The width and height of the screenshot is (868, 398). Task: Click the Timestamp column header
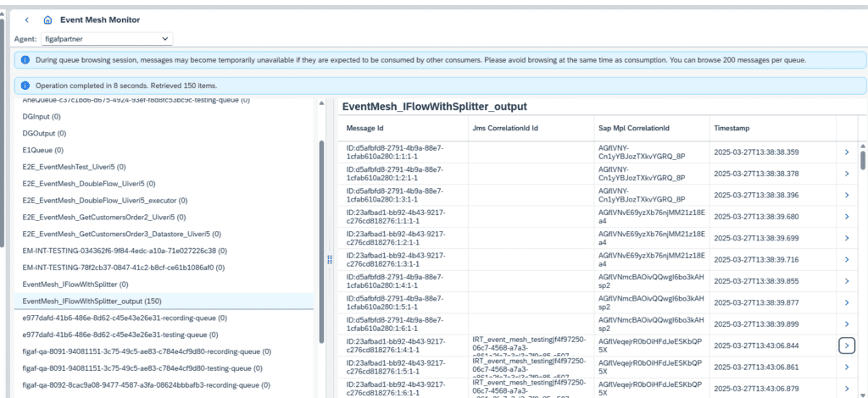pos(773,128)
